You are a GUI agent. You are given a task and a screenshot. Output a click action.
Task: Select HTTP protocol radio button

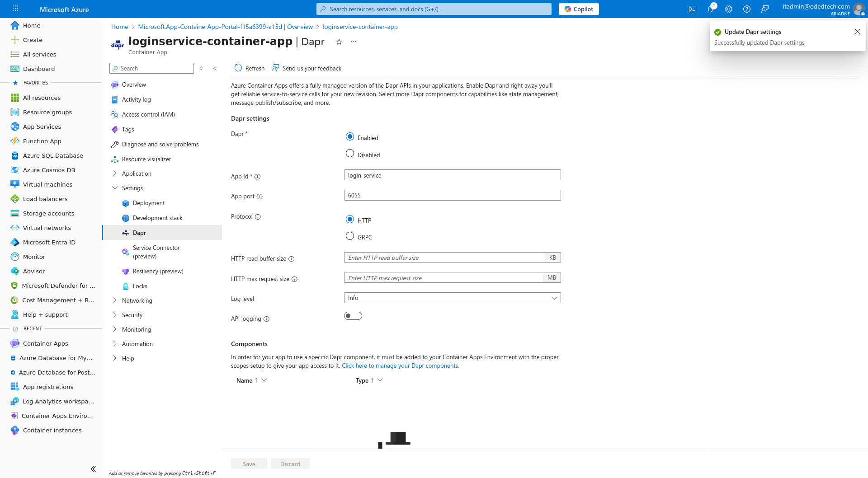point(350,219)
